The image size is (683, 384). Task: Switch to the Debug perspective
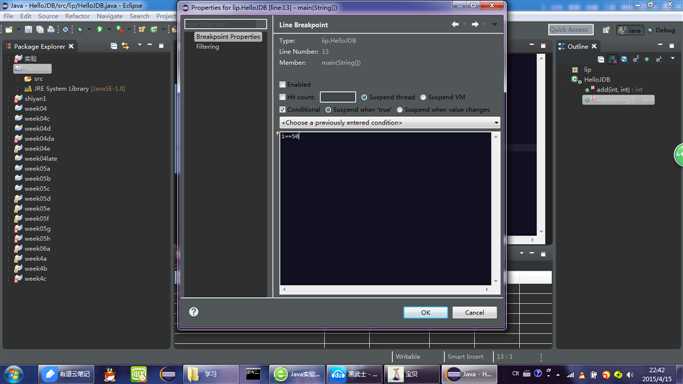pos(662,30)
